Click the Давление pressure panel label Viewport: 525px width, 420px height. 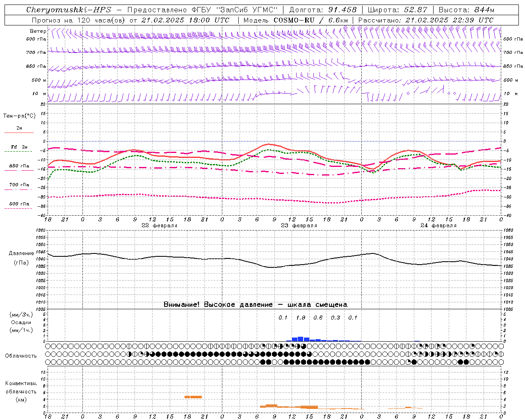(21, 253)
